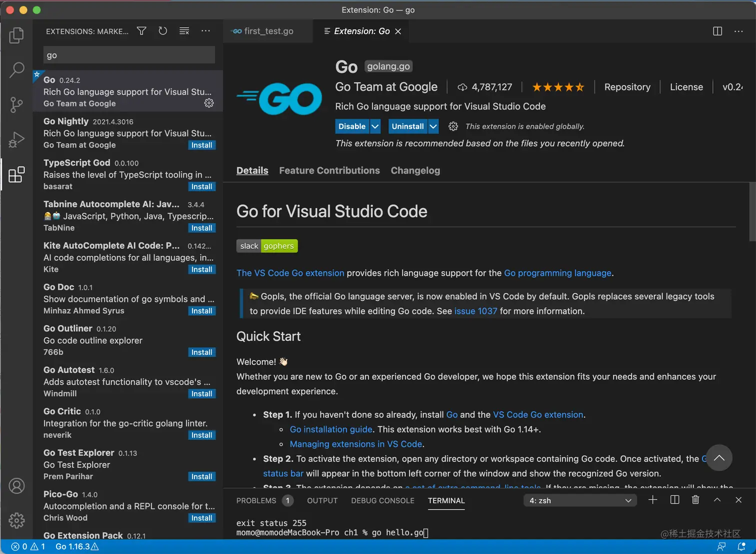Open the License link
The width and height of the screenshot is (756, 554).
click(686, 87)
